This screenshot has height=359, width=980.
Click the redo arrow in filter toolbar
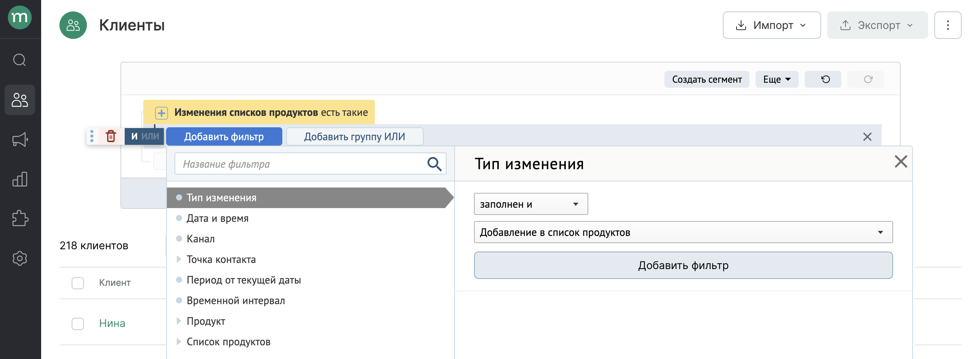[865, 79]
